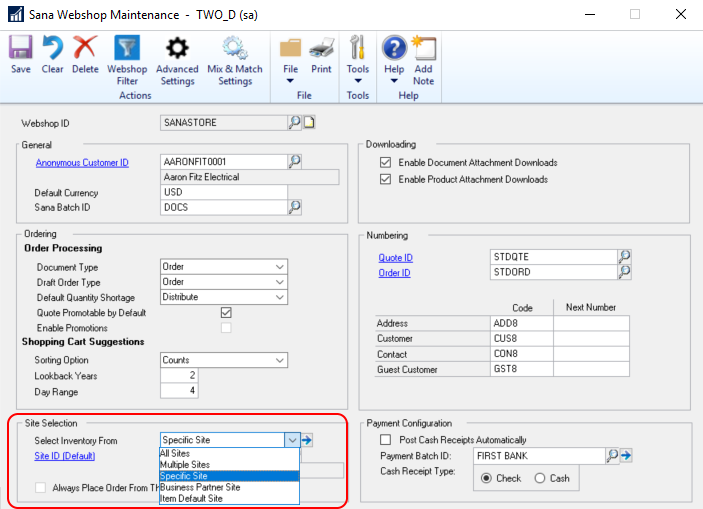
Task: Open Anonymous Customer ID lookup
Action: click(x=295, y=161)
